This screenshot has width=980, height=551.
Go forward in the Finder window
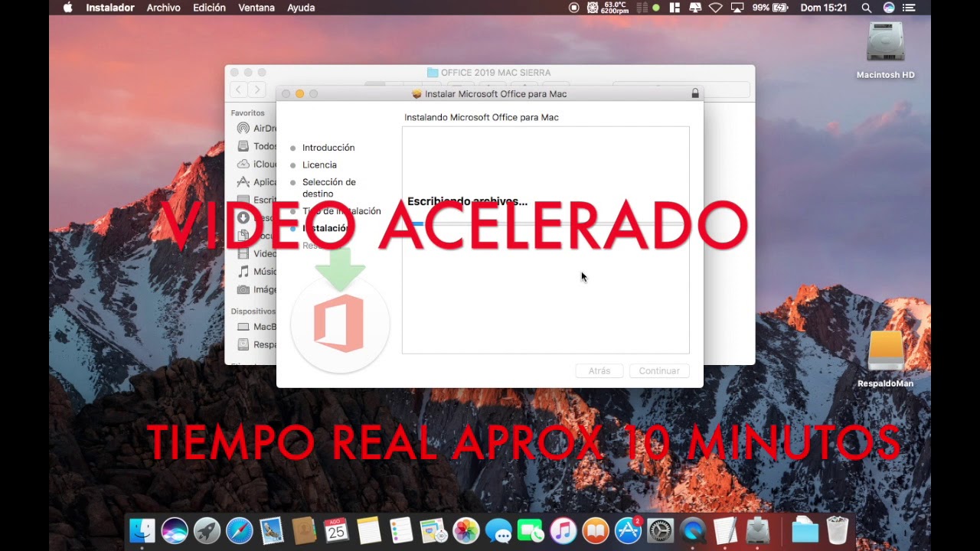pyautogui.click(x=257, y=90)
